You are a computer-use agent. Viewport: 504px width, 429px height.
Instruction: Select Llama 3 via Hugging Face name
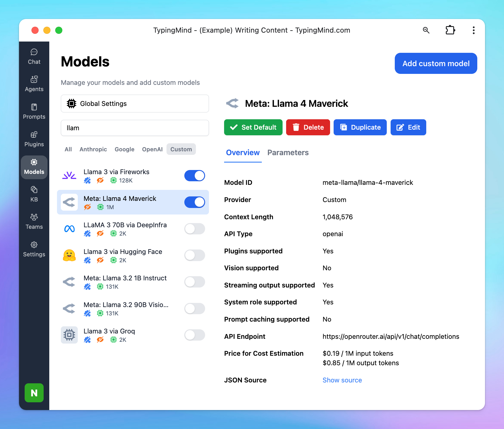[x=123, y=252]
